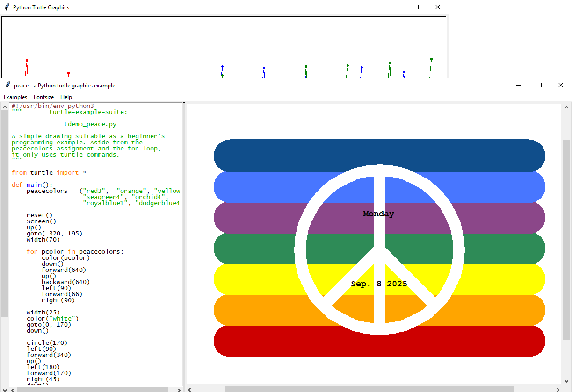Click the code pane scroll-right arrow

179,389
